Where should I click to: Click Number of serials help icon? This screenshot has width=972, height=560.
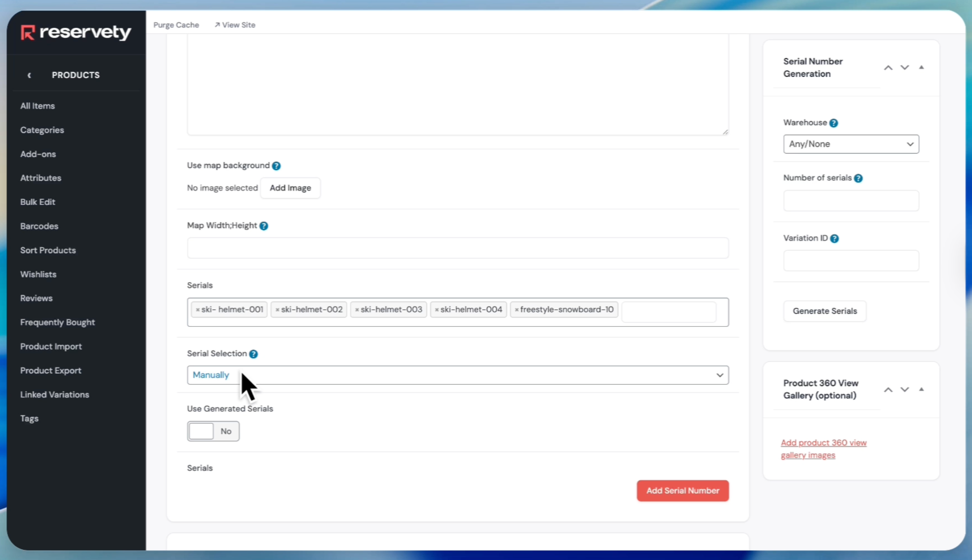tap(858, 178)
